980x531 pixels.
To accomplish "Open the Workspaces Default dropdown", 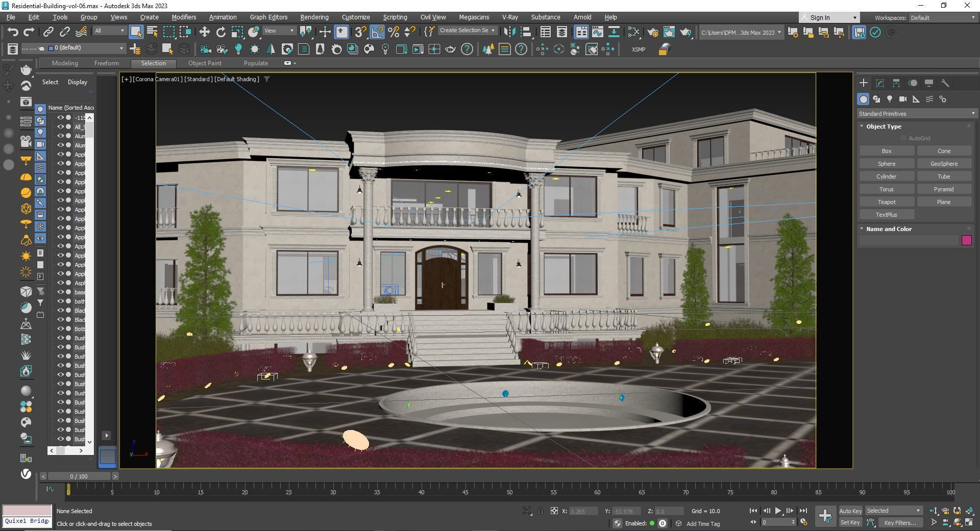I will tap(942, 18).
